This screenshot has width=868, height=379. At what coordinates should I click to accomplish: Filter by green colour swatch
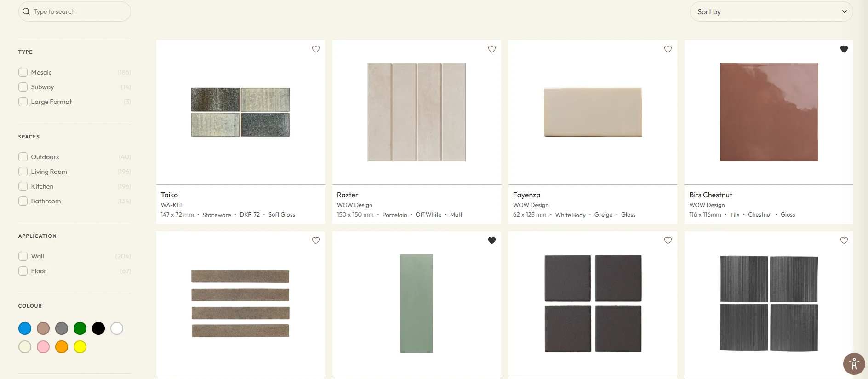(x=80, y=328)
